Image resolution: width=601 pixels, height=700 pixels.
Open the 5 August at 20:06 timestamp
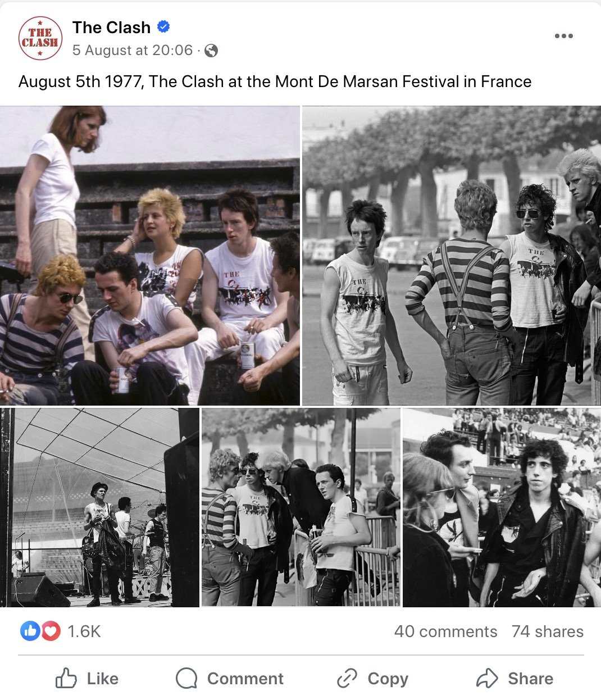[133, 51]
